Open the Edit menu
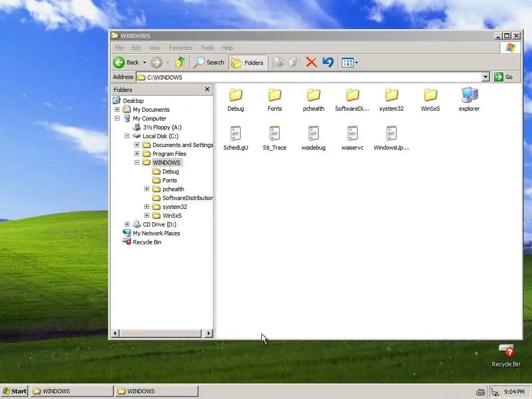532x399 pixels. click(x=137, y=48)
